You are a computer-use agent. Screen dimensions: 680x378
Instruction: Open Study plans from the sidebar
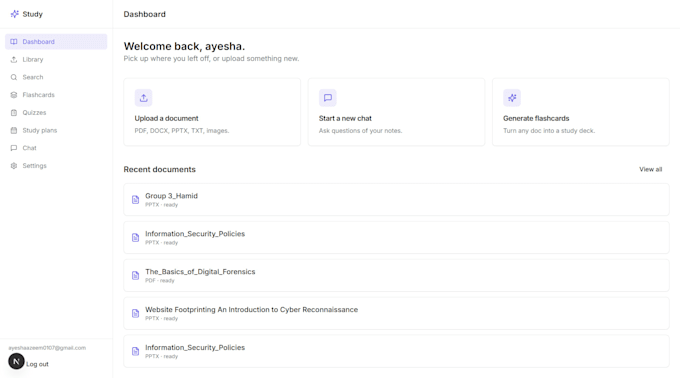coord(56,130)
